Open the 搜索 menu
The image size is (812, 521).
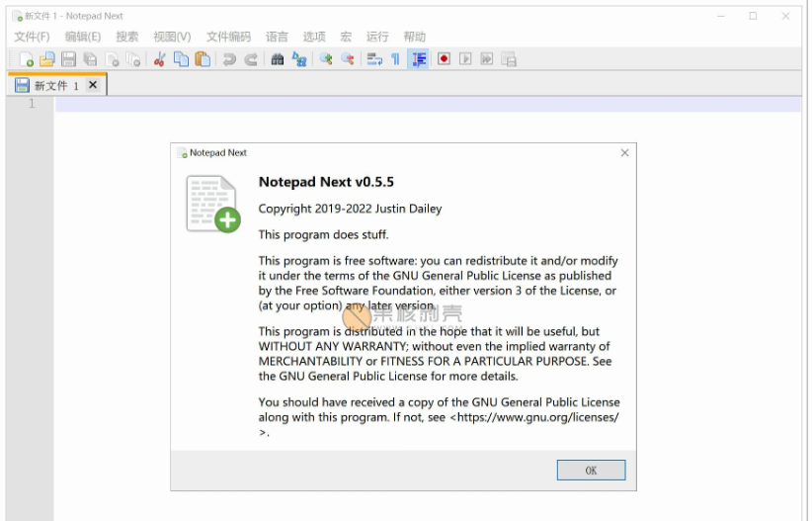coord(126,37)
